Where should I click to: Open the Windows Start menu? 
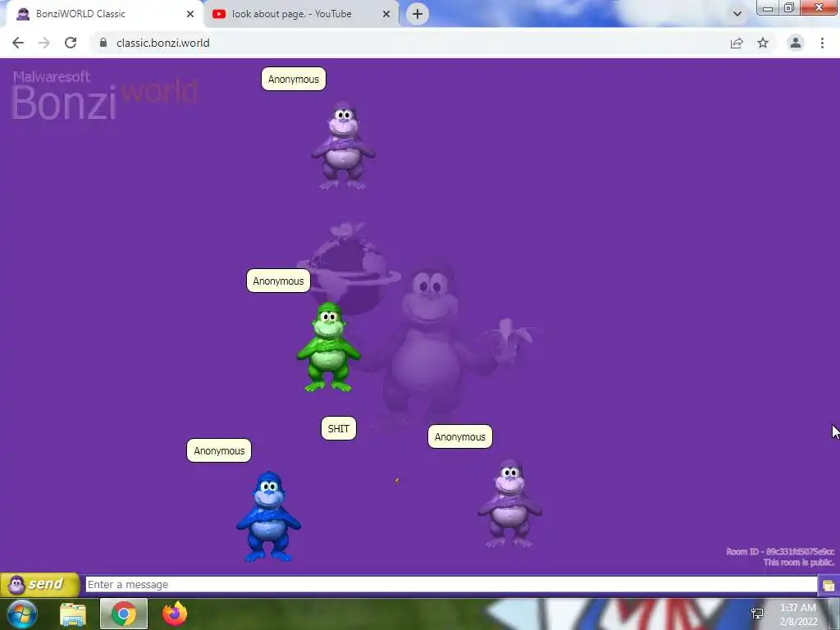[x=22, y=614]
